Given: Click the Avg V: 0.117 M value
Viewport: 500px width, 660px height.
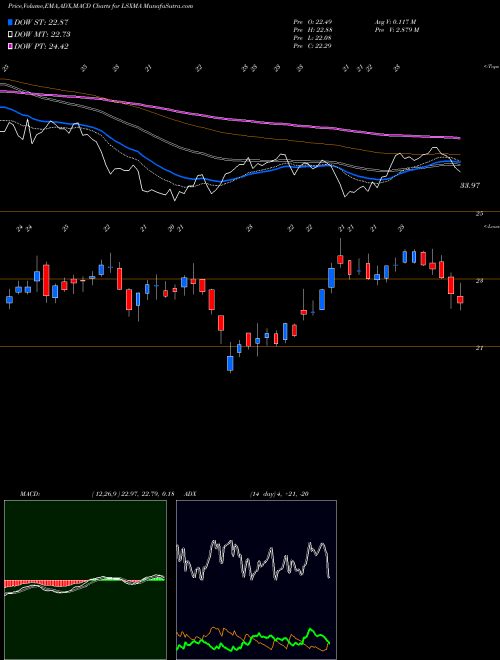Looking at the screenshot, I should [x=395, y=22].
